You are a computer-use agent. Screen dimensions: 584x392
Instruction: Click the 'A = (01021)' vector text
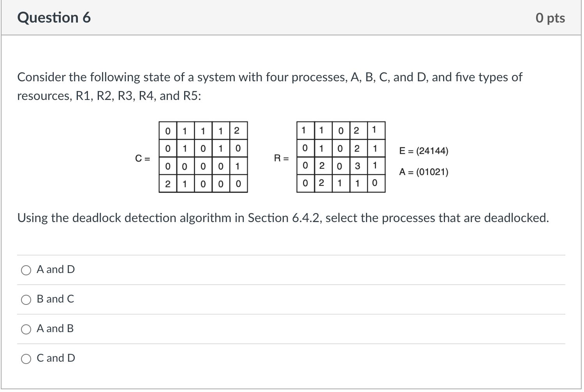[x=424, y=171]
